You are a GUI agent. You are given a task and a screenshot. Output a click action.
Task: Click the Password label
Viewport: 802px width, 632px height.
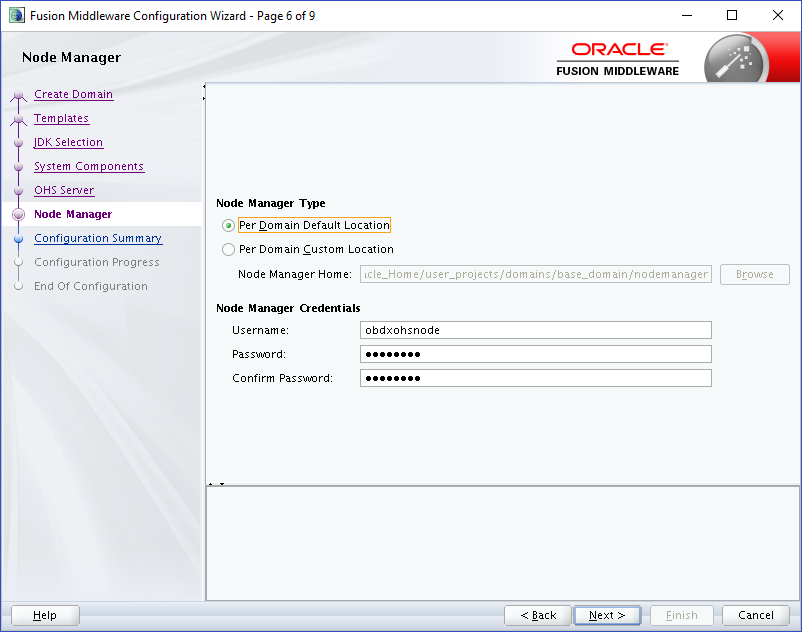[259, 354]
